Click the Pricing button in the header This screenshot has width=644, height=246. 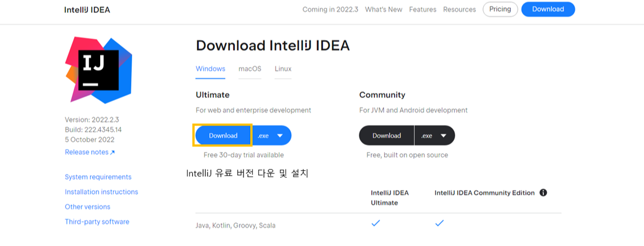[x=500, y=9]
